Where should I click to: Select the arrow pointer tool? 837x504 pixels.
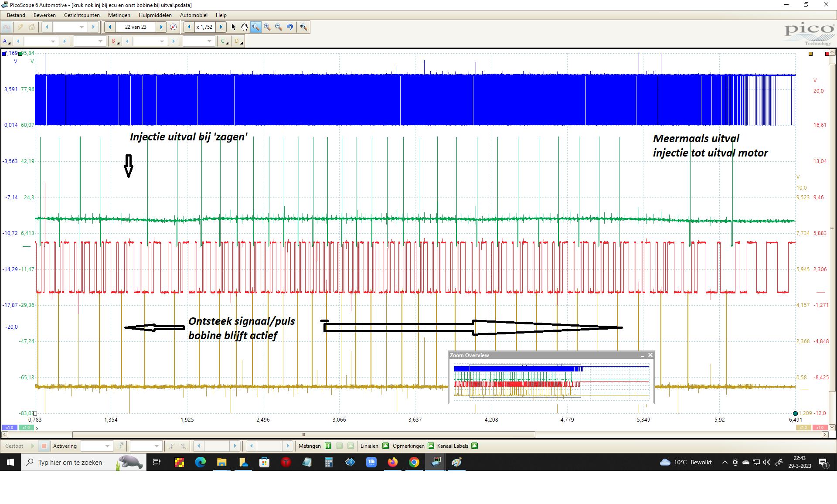[233, 27]
